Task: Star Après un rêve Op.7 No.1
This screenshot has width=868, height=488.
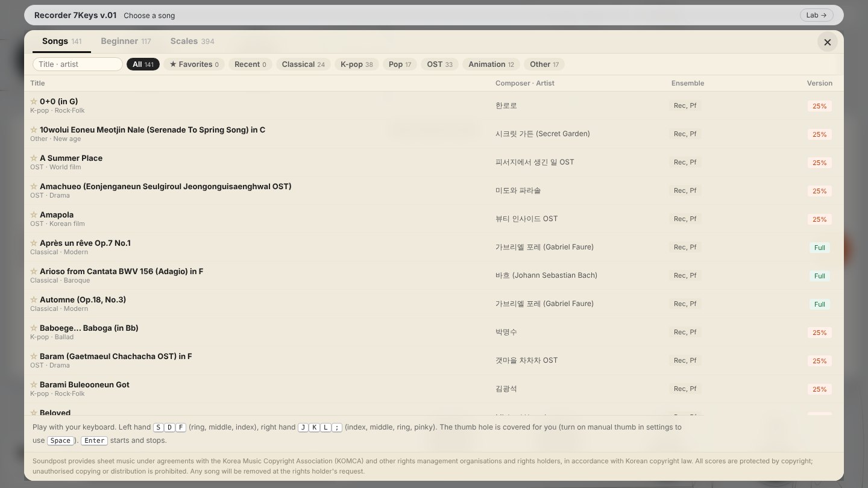Action: pyautogui.click(x=34, y=243)
